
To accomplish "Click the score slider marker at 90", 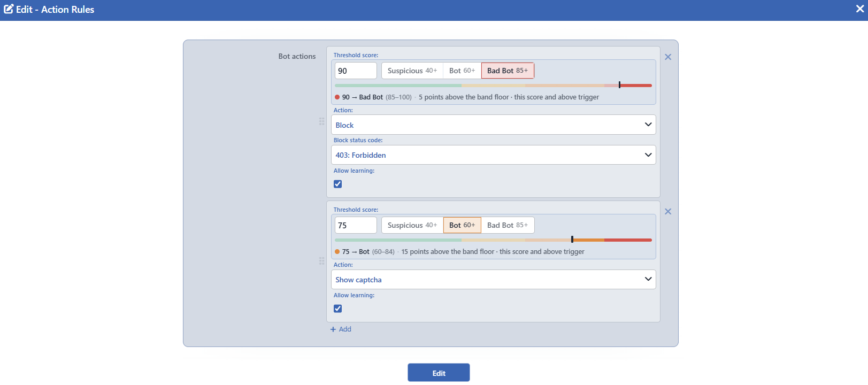I will click(x=619, y=85).
